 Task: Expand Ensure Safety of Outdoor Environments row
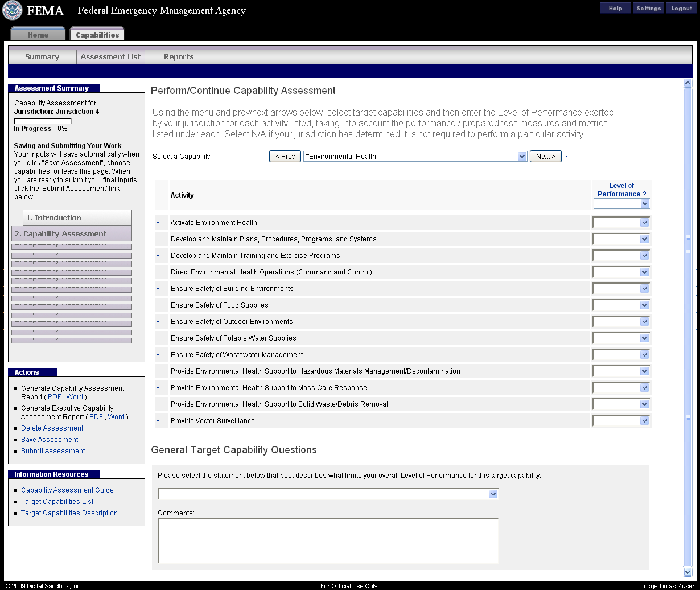coord(158,322)
